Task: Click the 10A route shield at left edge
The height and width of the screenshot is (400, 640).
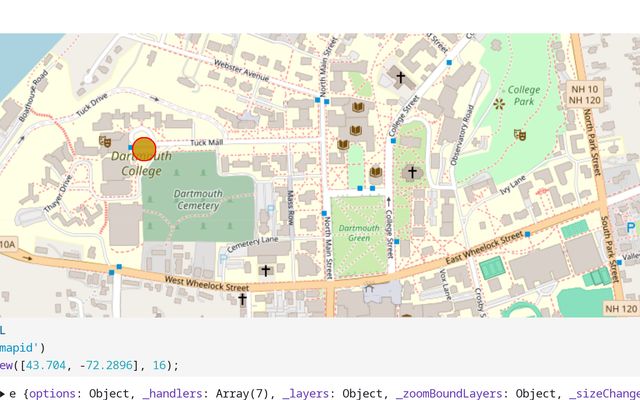Action: coord(7,243)
